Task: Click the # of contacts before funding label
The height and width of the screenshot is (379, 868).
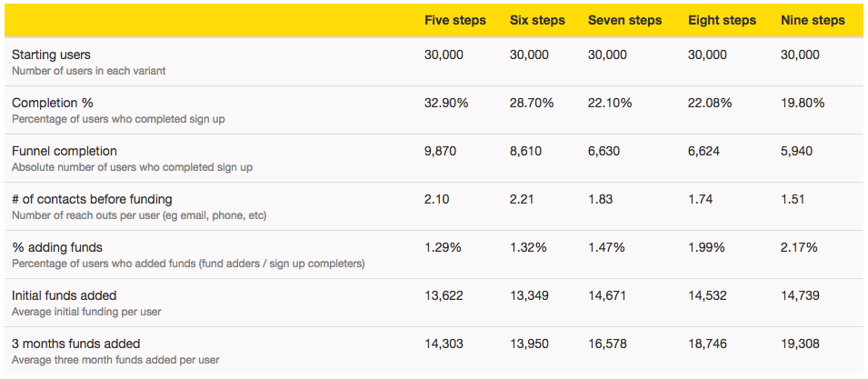Action: tap(92, 199)
